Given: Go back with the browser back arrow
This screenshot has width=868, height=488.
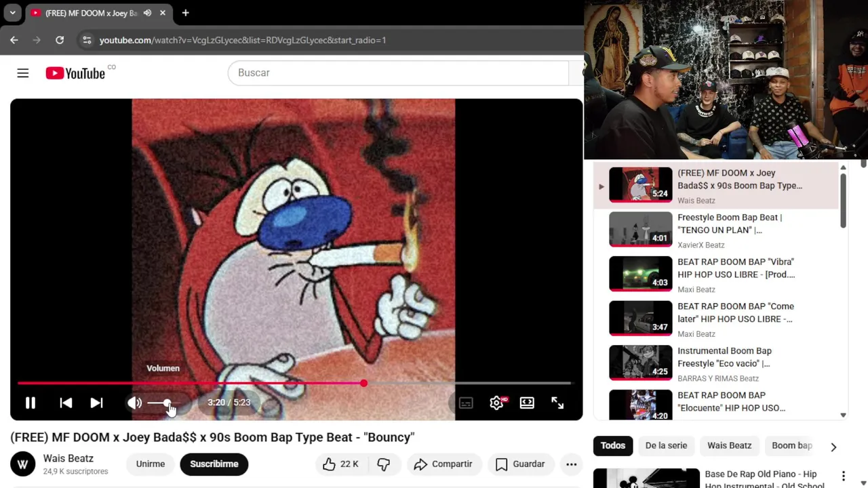Looking at the screenshot, I should pos(14,40).
